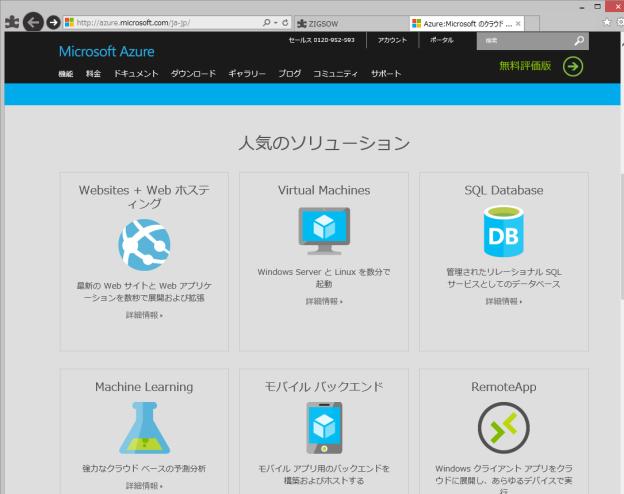The width and height of the screenshot is (624, 494).
Task: Click the Microsoft favicon in address bar
Action: click(x=69, y=23)
